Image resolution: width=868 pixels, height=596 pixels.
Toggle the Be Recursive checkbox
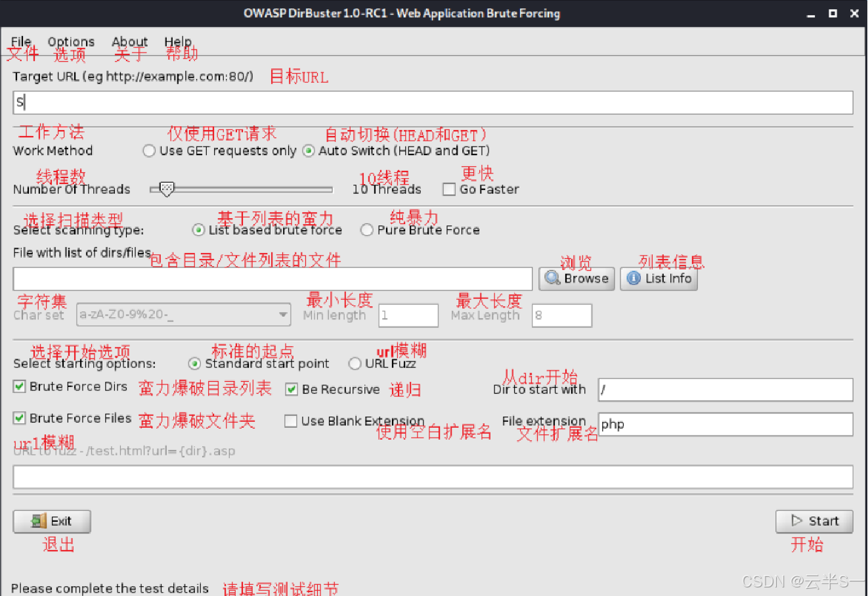point(292,390)
